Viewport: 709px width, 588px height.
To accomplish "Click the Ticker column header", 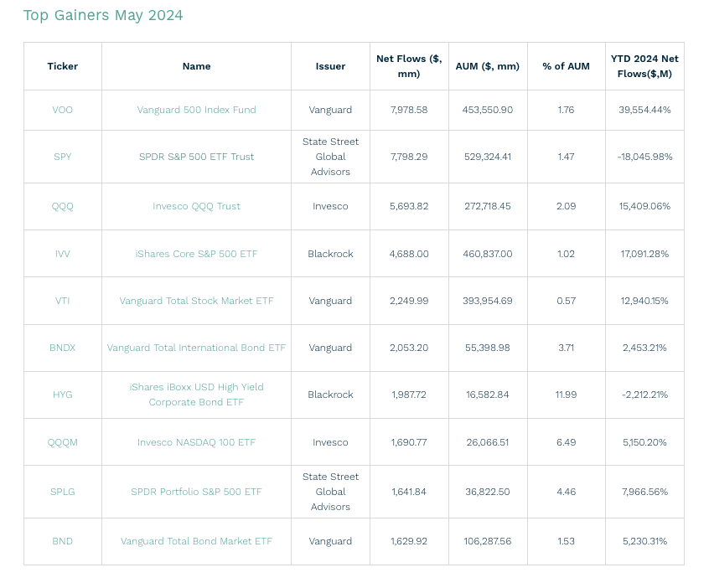I will (62, 66).
